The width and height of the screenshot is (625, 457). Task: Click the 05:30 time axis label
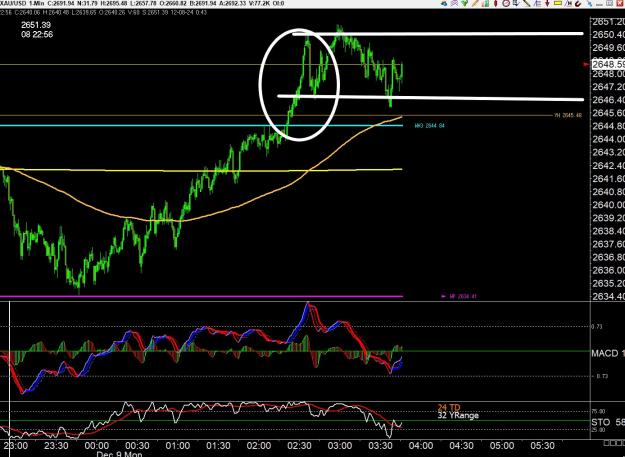click(x=542, y=445)
